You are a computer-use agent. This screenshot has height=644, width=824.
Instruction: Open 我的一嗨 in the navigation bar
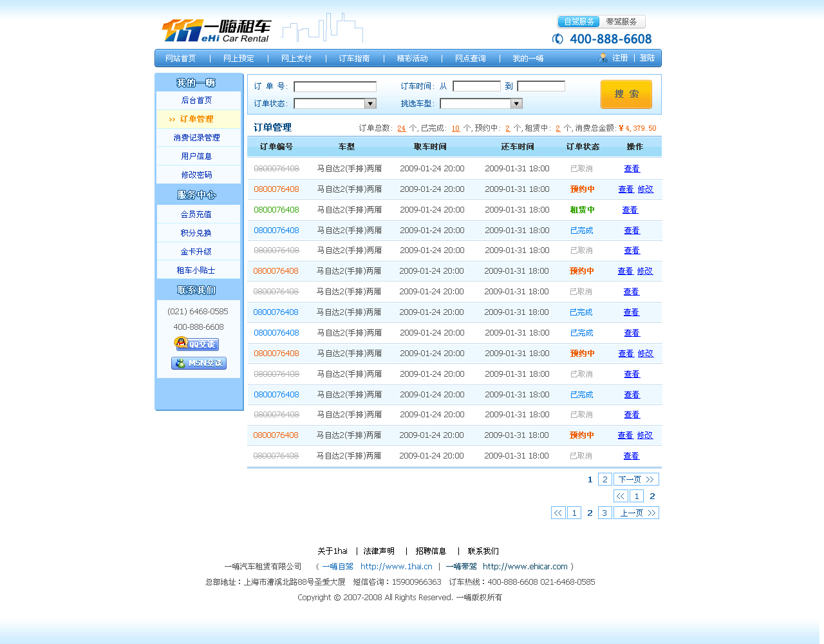point(528,59)
